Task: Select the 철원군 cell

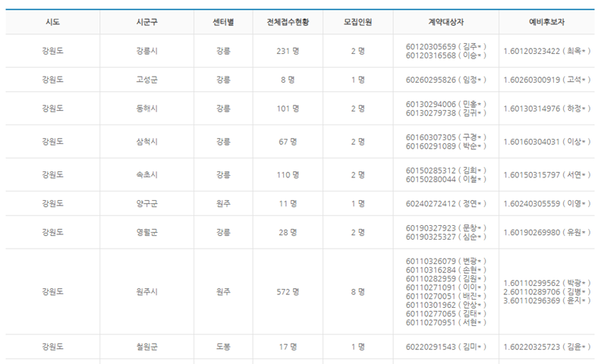Action: click(x=146, y=347)
